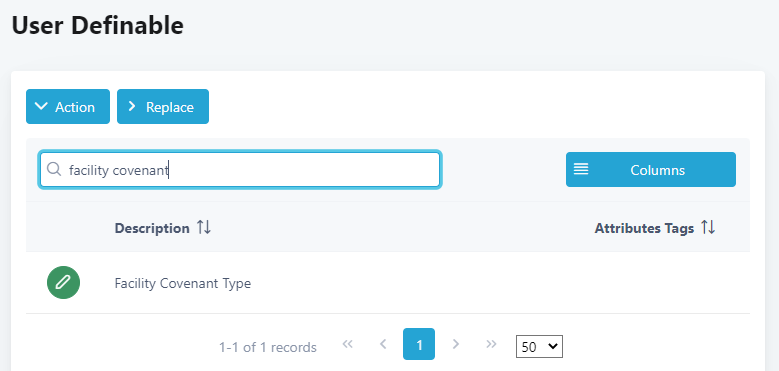Click the Replace right chevron icon
This screenshot has height=371, width=779.
132,106
